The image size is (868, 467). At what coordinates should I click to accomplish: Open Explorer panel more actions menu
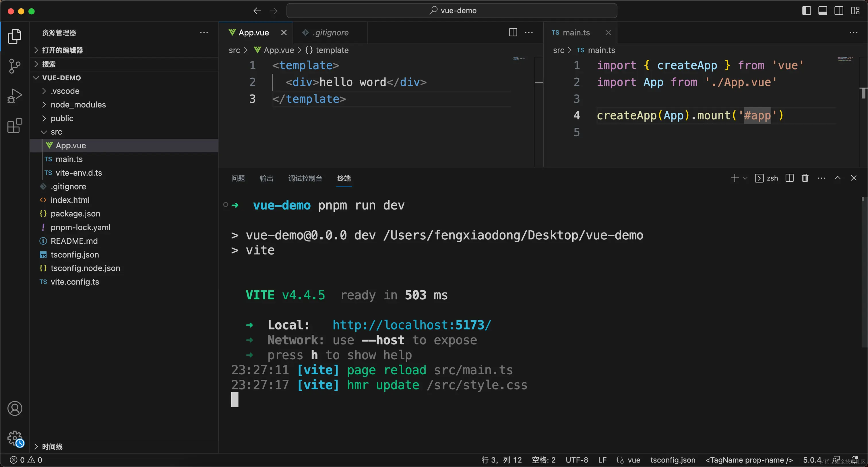204,32
